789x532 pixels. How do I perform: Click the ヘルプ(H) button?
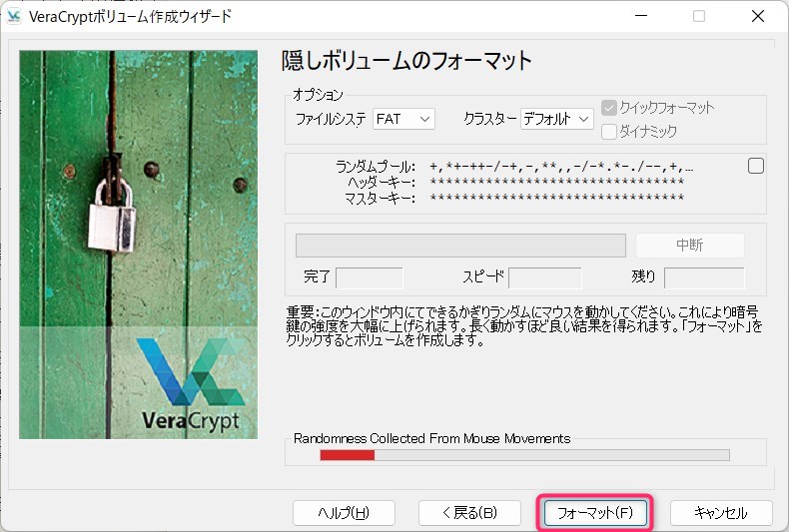pos(344,513)
